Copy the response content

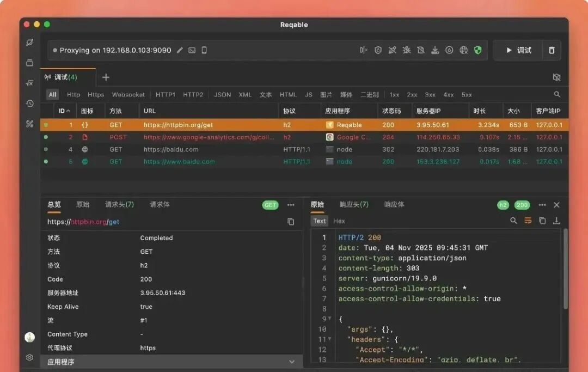click(542, 221)
